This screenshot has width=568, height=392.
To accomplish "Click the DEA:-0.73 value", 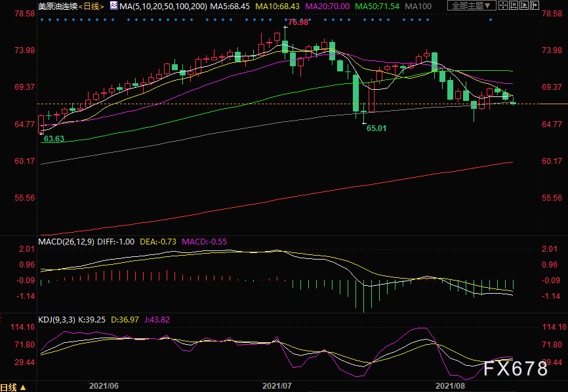I will (x=158, y=242).
